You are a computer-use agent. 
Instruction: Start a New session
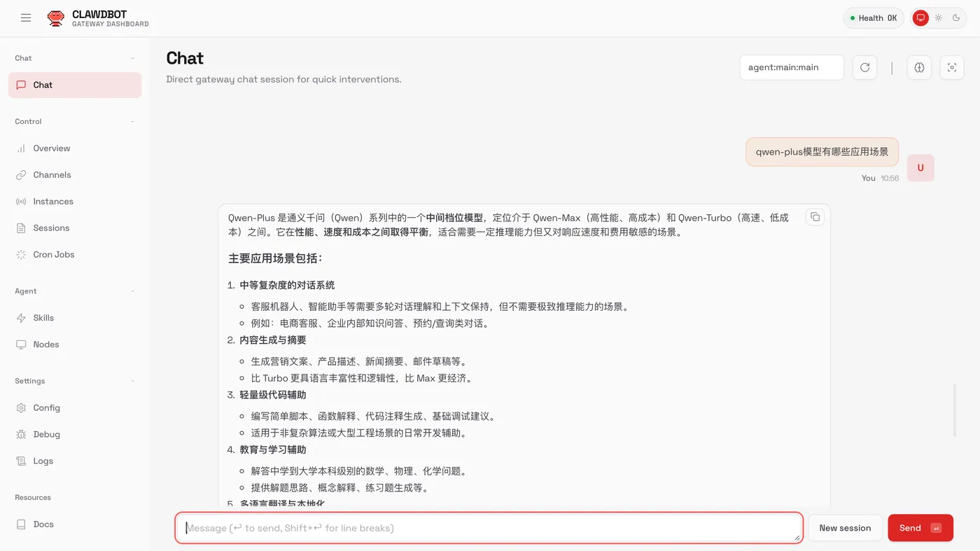[844, 528]
